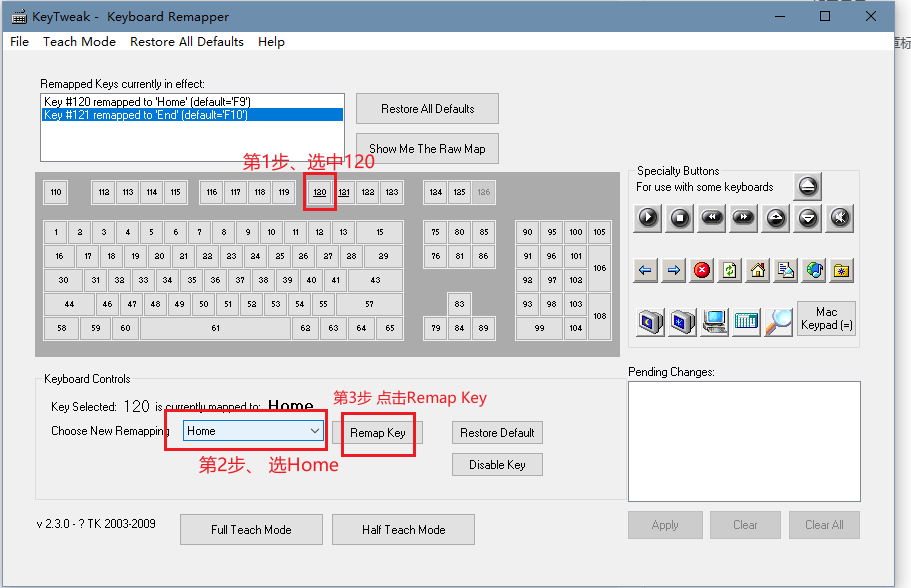The width and height of the screenshot is (911, 588).
Task: Open the Help menu
Action: 271,42
